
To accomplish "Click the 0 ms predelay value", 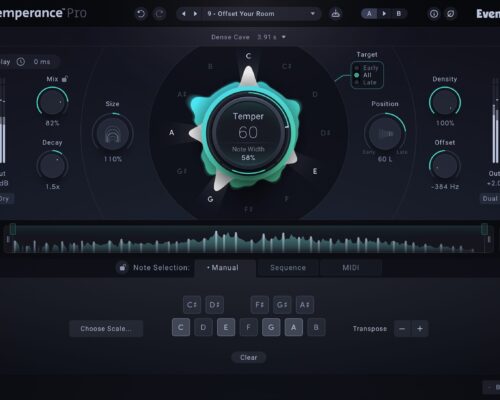I will [x=42, y=62].
